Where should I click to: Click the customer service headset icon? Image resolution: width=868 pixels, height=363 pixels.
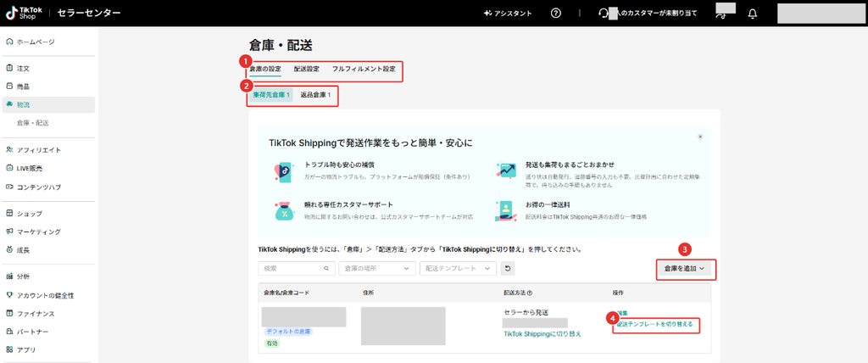point(604,14)
